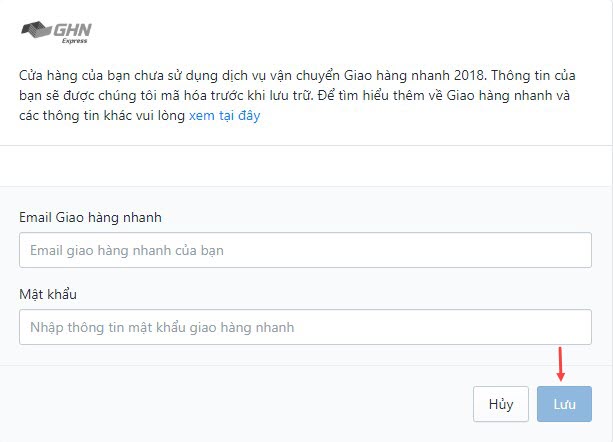
Task: Click the red arrow above Lưu
Action: pos(560,364)
